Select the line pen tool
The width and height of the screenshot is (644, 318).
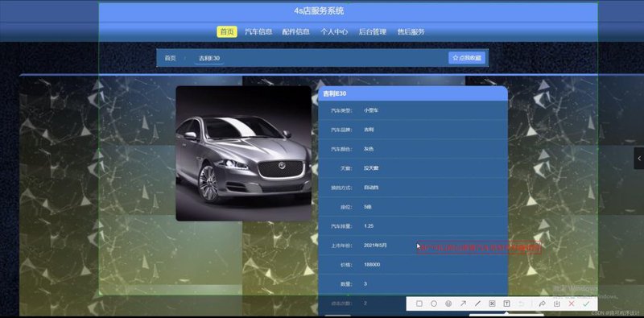coord(477,304)
